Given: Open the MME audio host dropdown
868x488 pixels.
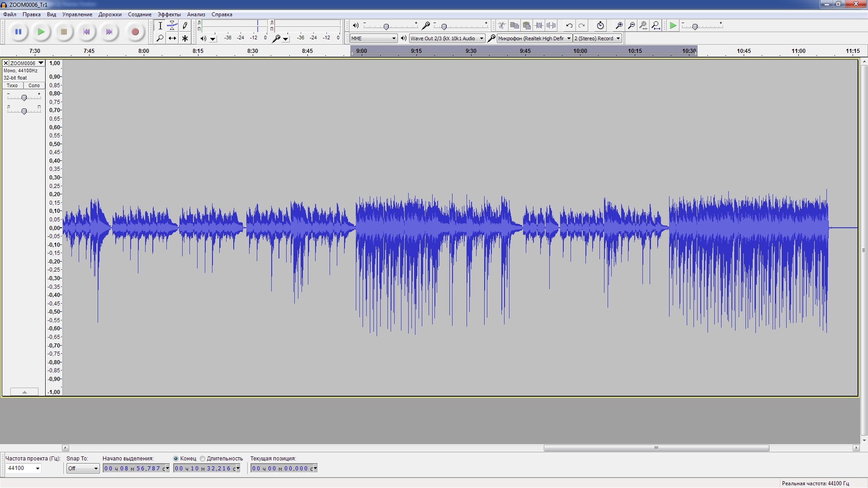Looking at the screenshot, I should 373,38.
